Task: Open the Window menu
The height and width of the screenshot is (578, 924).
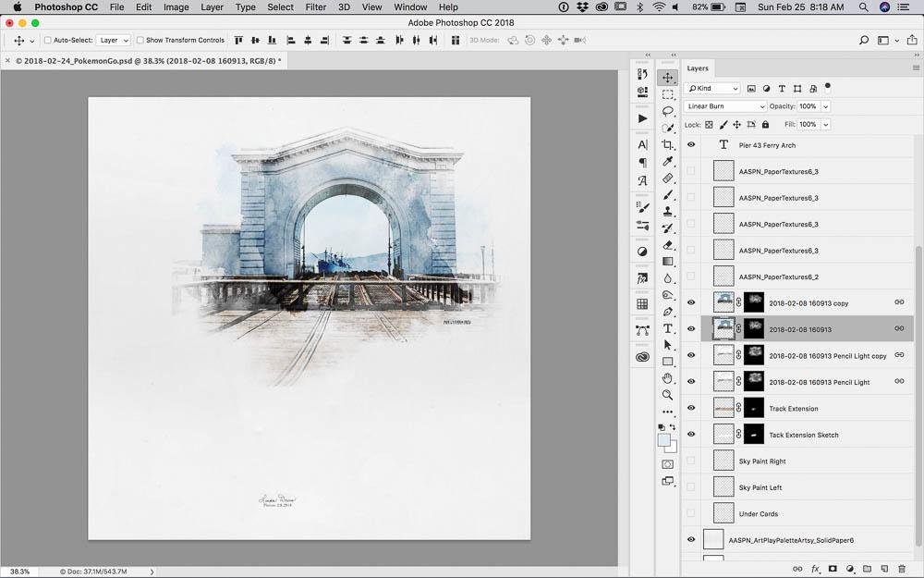Action: tap(410, 7)
